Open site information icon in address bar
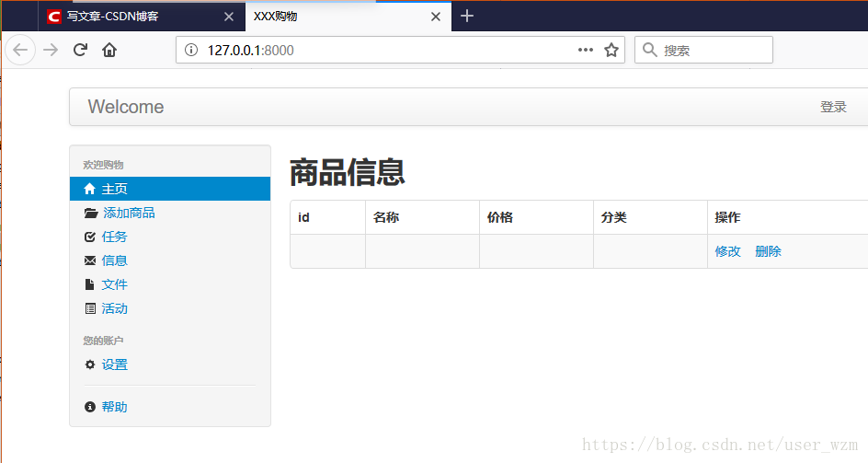Screen dimensions: 868x463 pyautogui.click(x=191, y=50)
